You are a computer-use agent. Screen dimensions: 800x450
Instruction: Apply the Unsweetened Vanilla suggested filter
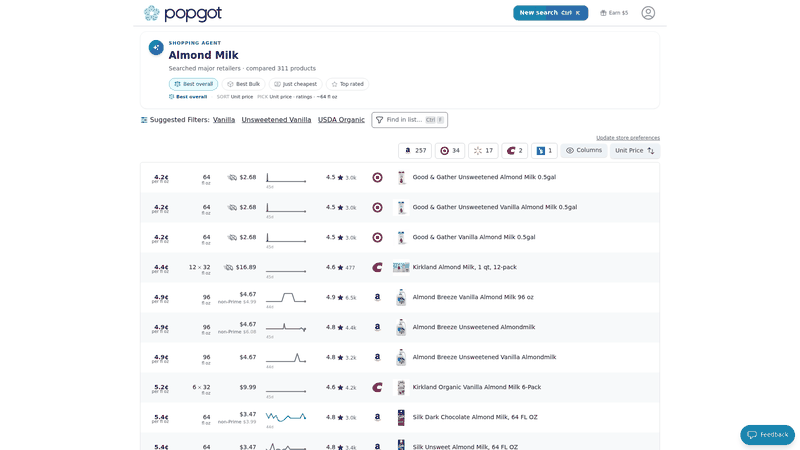tap(276, 120)
